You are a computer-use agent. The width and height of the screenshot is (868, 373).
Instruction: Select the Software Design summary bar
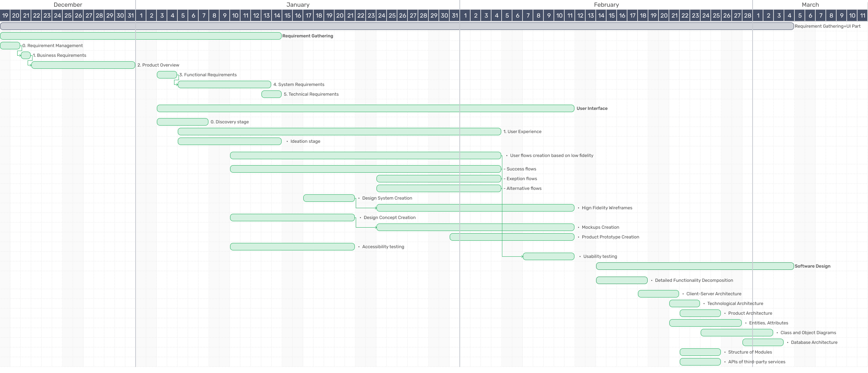(x=695, y=266)
